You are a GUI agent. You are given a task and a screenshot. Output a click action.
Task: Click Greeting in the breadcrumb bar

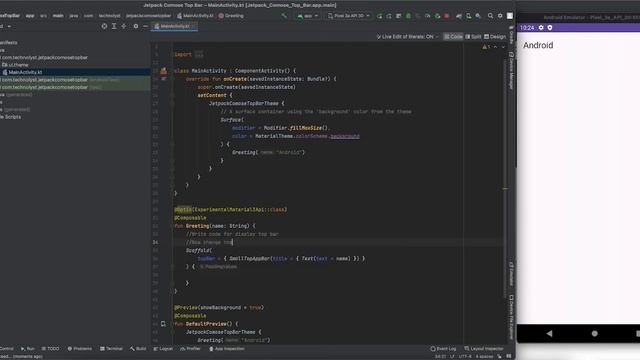click(231, 16)
